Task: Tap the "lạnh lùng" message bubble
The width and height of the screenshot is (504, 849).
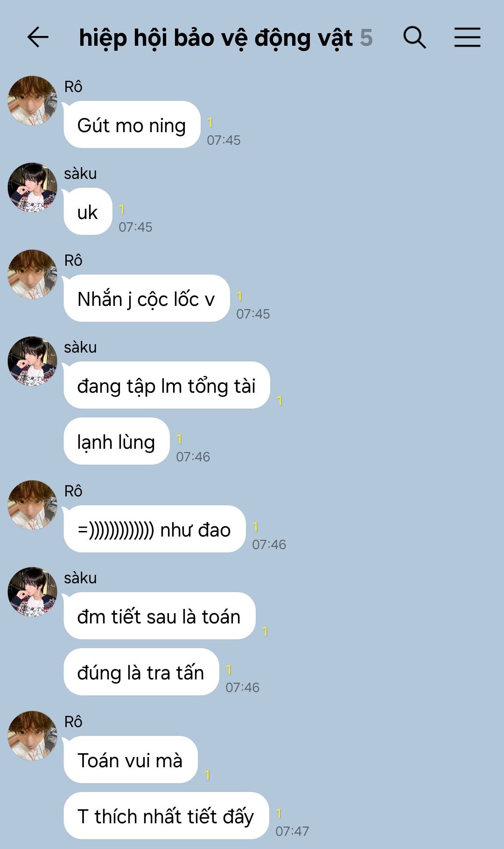Action: pos(116,441)
